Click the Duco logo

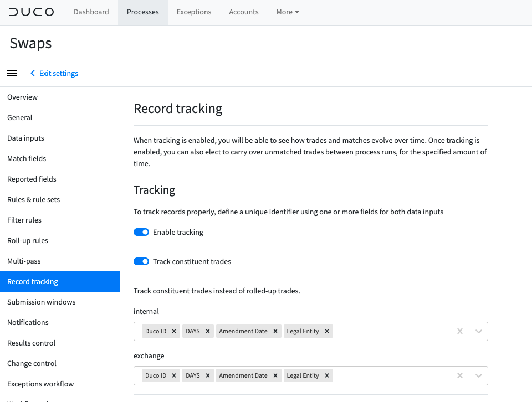(31, 12)
